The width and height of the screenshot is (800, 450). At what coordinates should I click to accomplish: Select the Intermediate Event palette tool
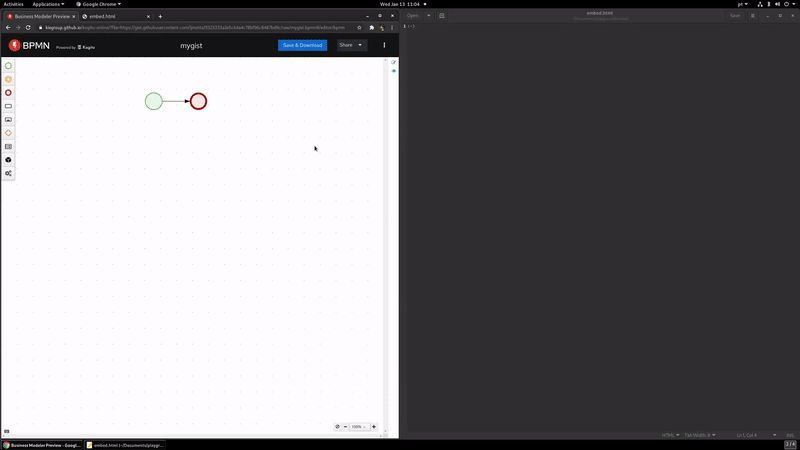click(9, 79)
